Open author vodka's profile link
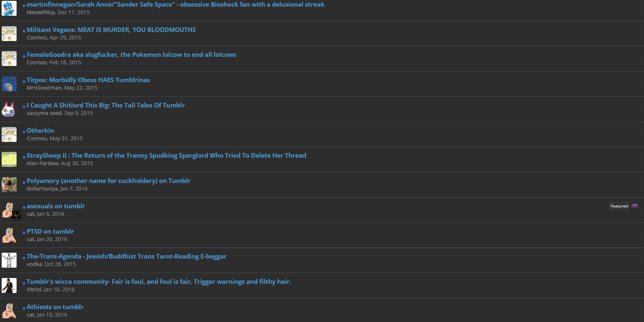Image resolution: width=644 pixels, height=322 pixels. tap(34, 264)
